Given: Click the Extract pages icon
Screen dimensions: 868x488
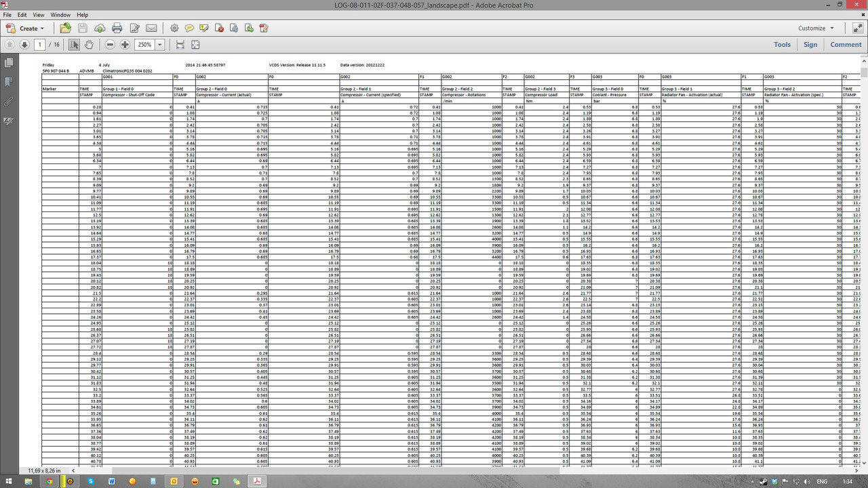Looking at the screenshot, I should (249, 28).
